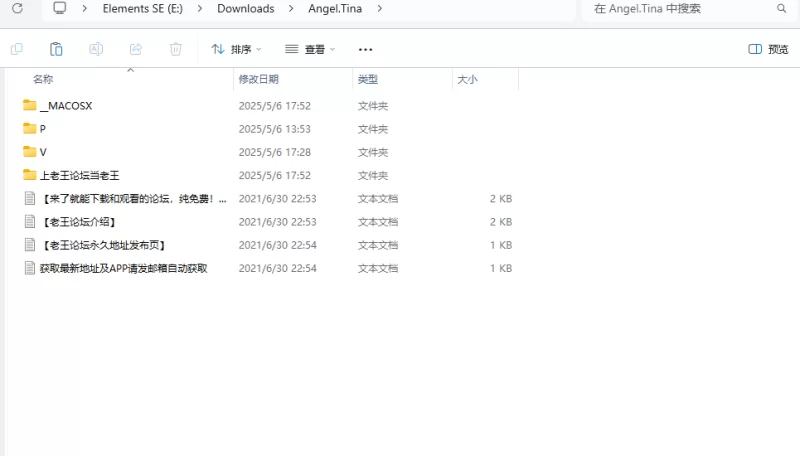
Task: Click document icon of 获取最新地址及APP file
Action: [x=30, y=268]
